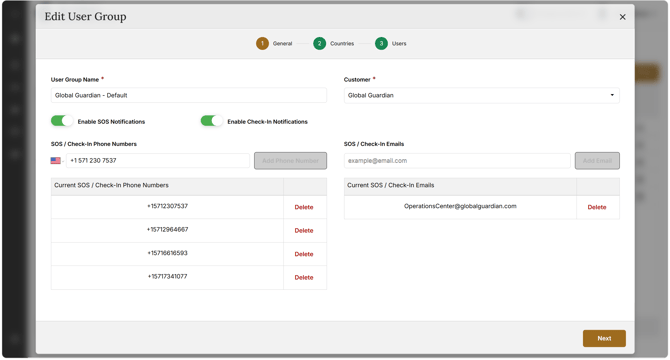670x360 pixels.
Task: Toggle Enable Check-In Notifications switch
Action: pyautogui.click(x=212, y=121)
